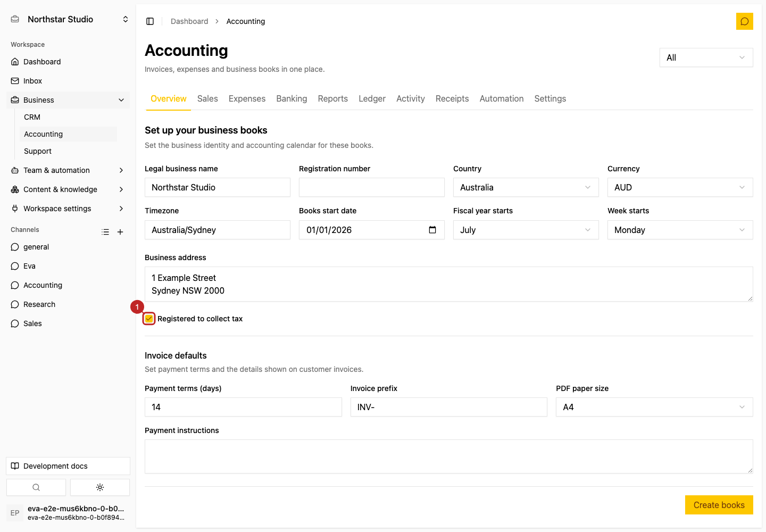Click the Registration number field
Viewport: 766px width, 532px height.
click(372, 187)
